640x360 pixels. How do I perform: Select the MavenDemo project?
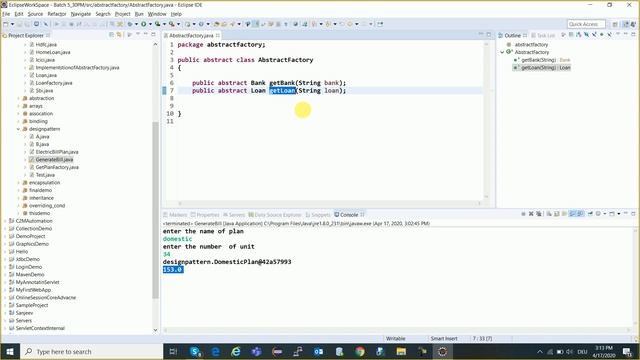coord(30,275)
